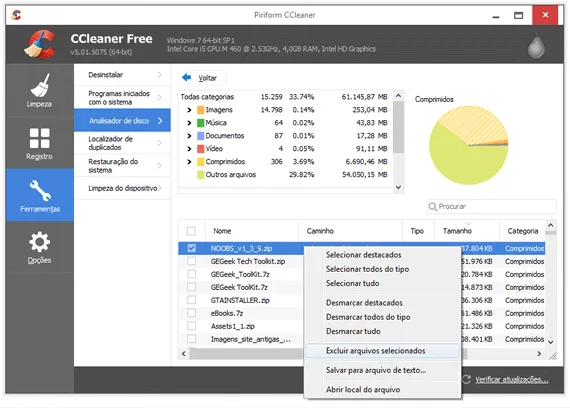The height and width of the screenshot is (408, 570).
Task: Click into the Procurar search field
Action: pos(492,207)
